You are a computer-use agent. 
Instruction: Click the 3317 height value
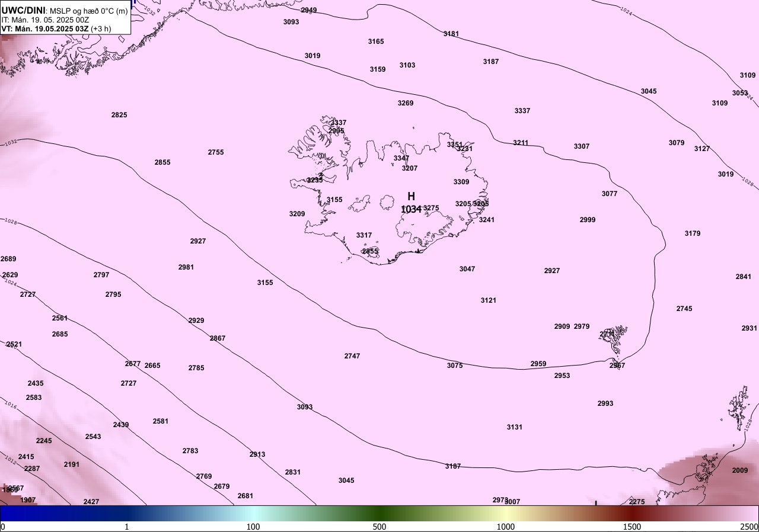364,235
